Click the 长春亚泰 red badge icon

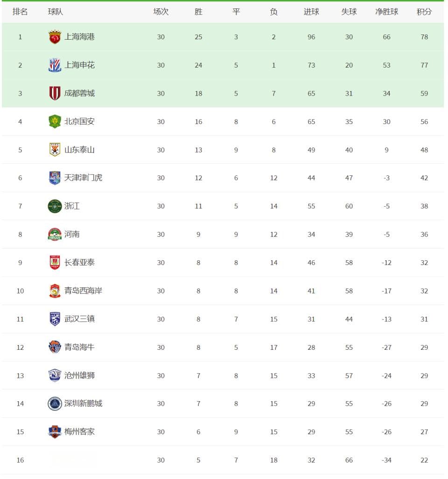point(55,263)
